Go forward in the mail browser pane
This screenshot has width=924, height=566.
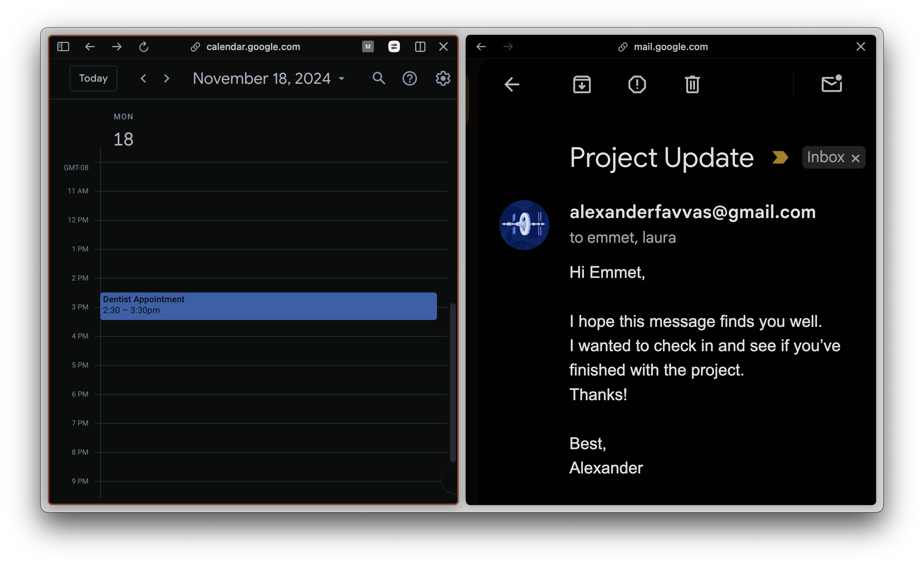coord(508,46)
